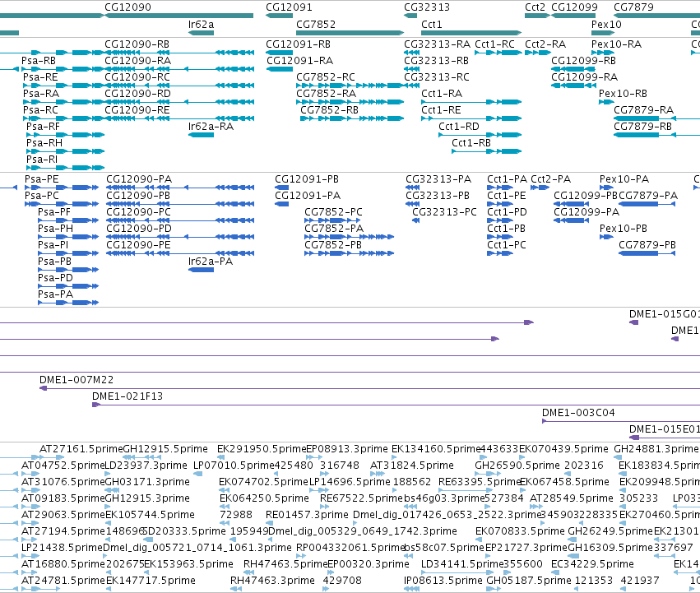The height and width of the screenshot is (593, 700).
Task: Select the Pex10-RA transcript label
Action: (616, 44)
